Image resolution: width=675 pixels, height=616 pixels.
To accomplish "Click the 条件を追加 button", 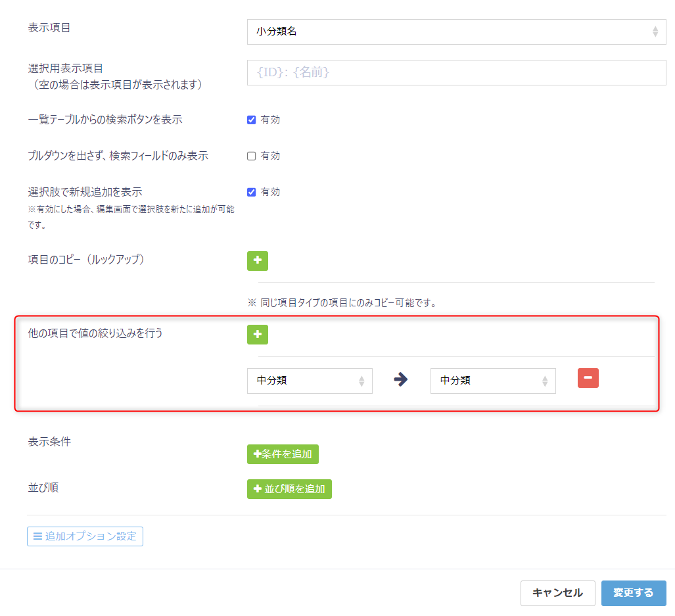I will click(x=283, y=454).
